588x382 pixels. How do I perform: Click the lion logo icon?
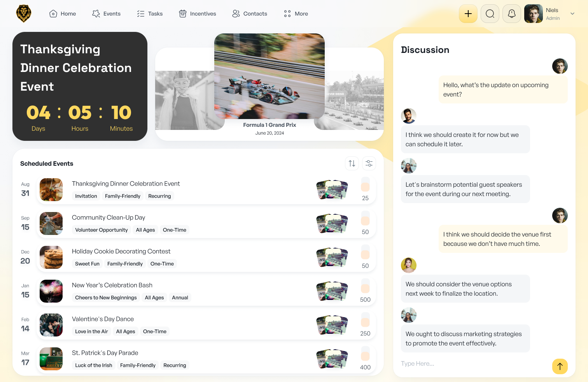24,14
